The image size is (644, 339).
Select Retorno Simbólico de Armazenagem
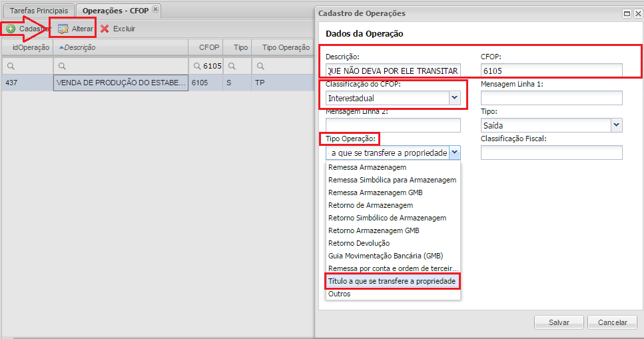(x=393, y=218)
